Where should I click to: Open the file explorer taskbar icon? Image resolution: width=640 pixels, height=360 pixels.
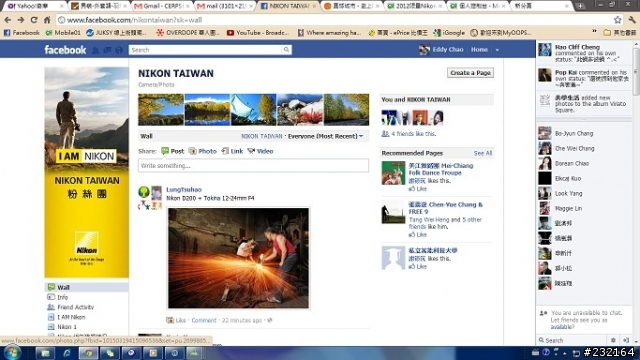[45, 353]
